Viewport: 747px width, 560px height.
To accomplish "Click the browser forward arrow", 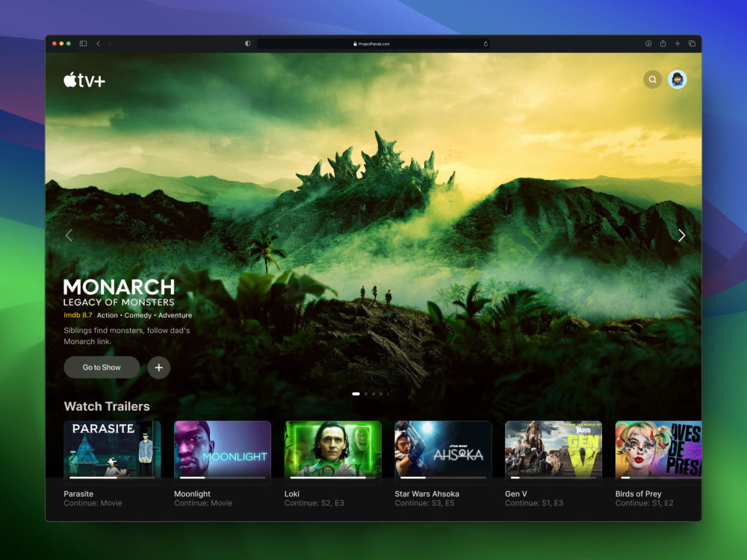I will [x=110, y=43].
